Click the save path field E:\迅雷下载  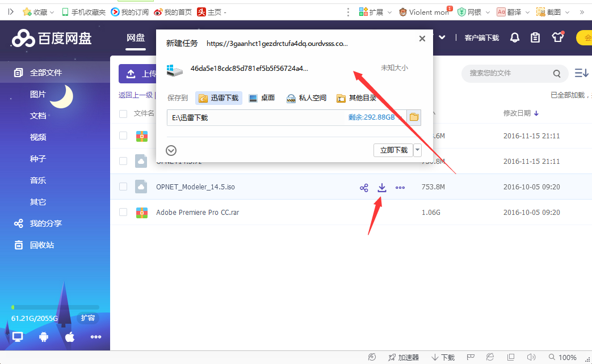pyautogui.click(x=287, y=118)
